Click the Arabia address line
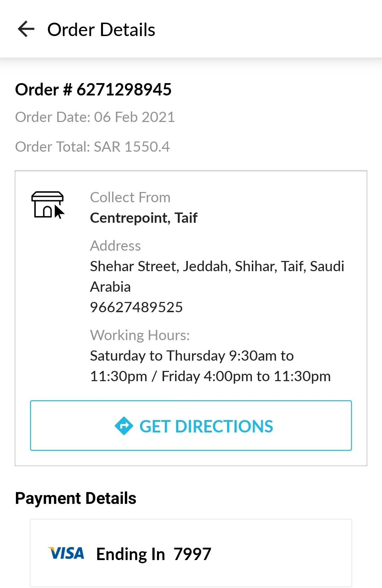Viewport: 382px width, 588px height. point(110,287)
